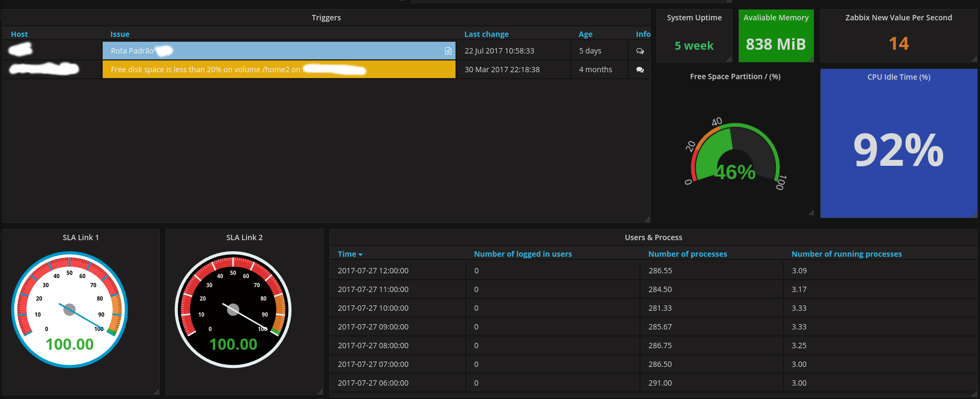Sort triggers by the Last change column

(486, 34)
